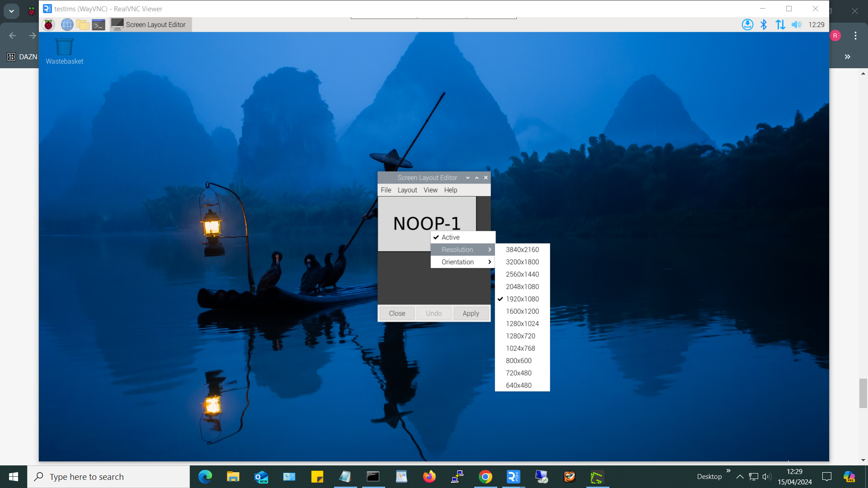
Task: Launch the web browser globe icon
Action: 67,24
